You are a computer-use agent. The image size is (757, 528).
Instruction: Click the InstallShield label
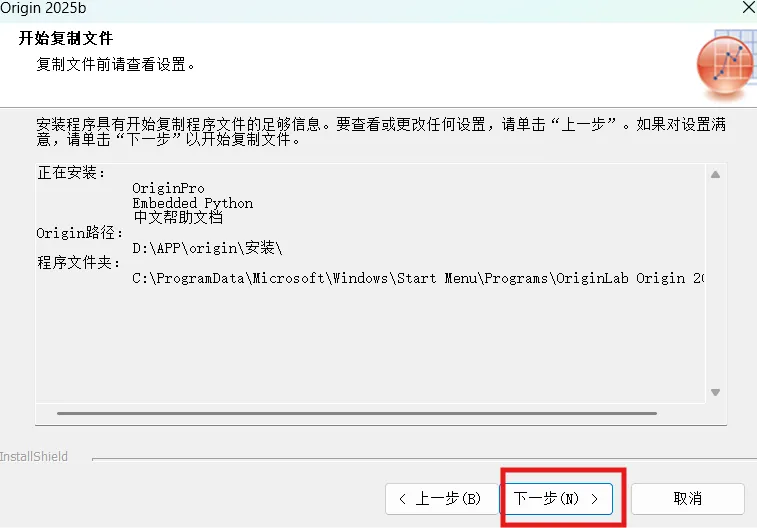click(x=34, y=457)
